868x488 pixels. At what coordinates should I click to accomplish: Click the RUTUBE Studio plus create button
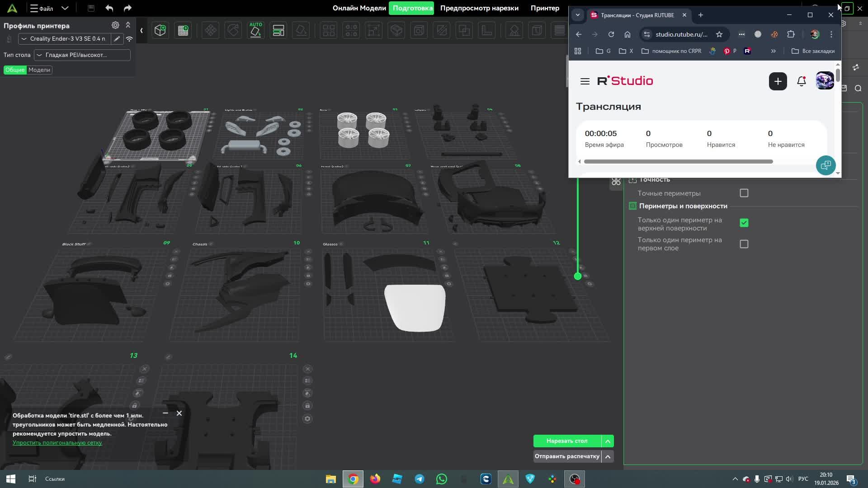click(778, 81)
